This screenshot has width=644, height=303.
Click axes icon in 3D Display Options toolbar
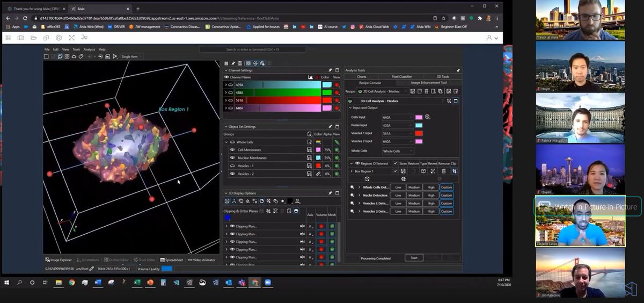click(235, 201)
